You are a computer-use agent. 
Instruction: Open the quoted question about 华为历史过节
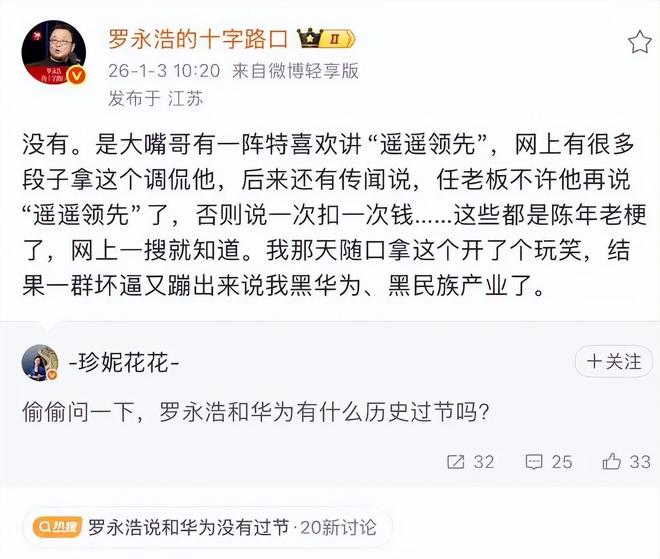pos(258,413)
